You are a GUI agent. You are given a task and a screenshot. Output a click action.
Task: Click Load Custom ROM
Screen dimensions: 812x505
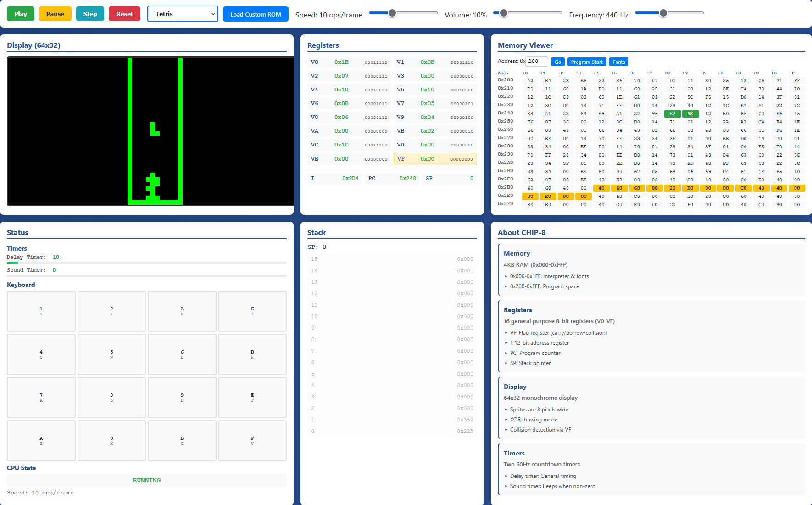coord(256,14)
